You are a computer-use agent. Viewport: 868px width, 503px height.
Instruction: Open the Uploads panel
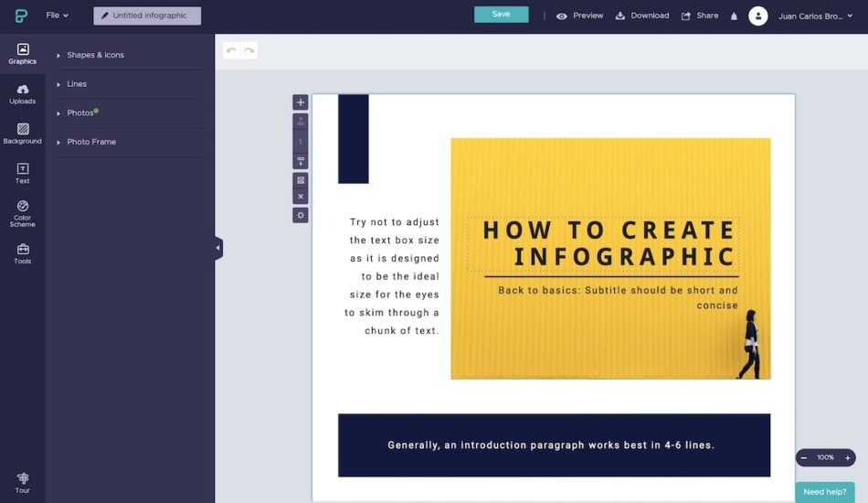click(22, 93)
